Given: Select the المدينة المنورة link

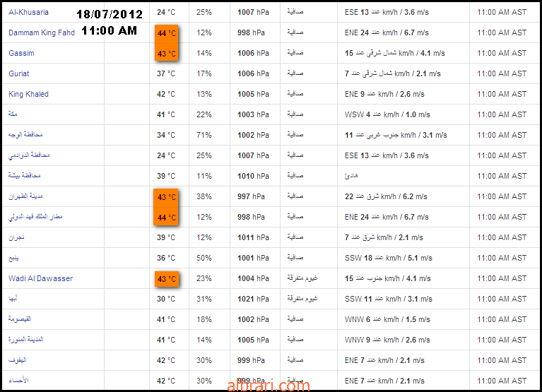Looking at the screenshot, I should tap(25, 339).
